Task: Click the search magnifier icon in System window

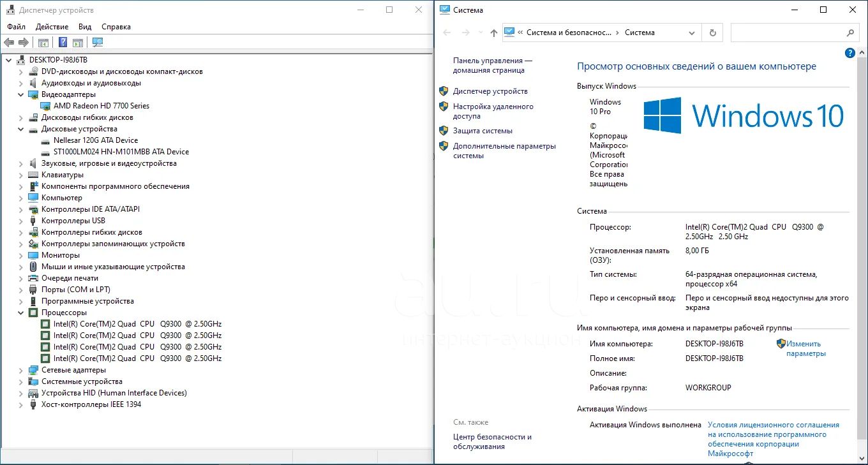Action: [850, 33]
